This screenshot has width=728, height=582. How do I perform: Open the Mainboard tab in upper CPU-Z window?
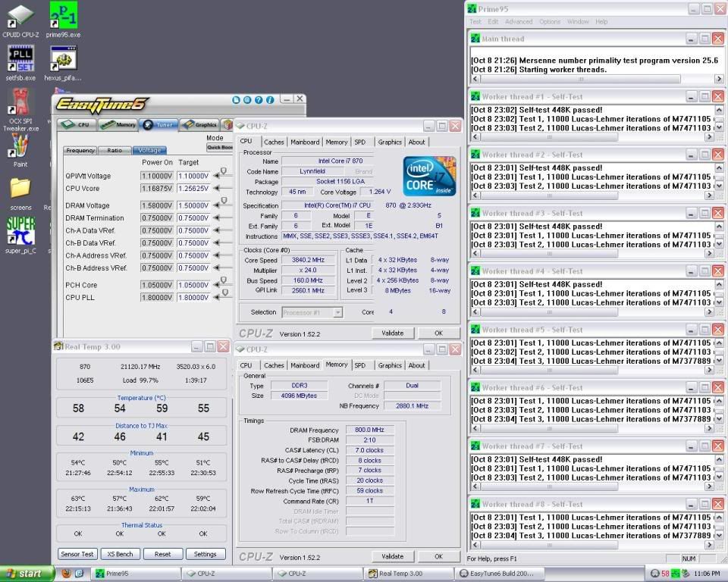305,142
